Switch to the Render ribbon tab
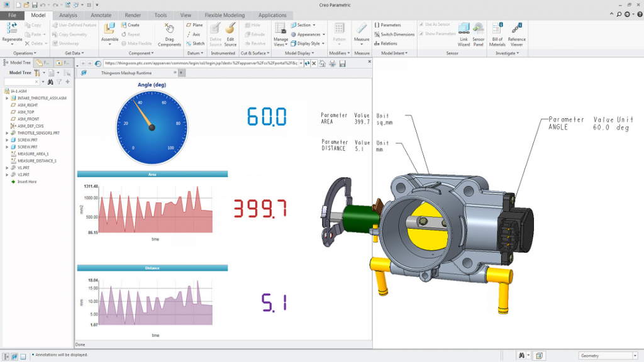 click(x=133, y=15)
